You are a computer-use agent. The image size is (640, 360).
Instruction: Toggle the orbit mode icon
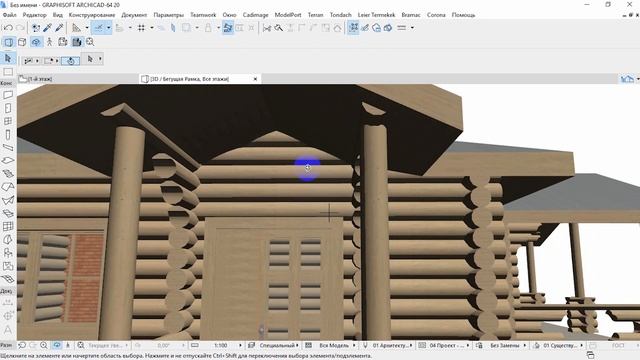36,42
